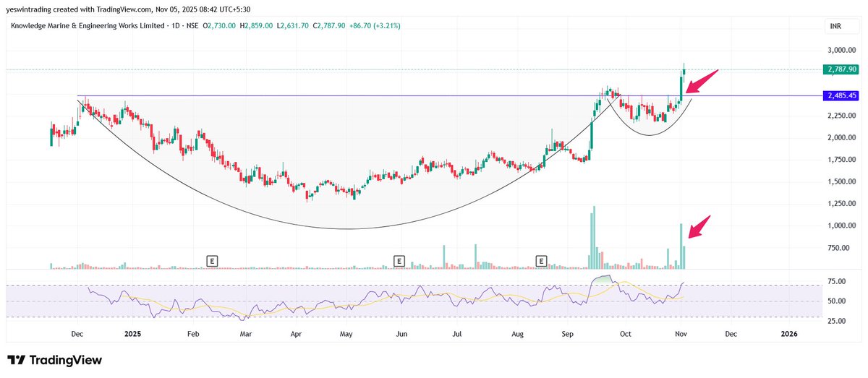Click the Jul label on the time axis
This screenshot has height=378, width=868.
tap(457, 334)
